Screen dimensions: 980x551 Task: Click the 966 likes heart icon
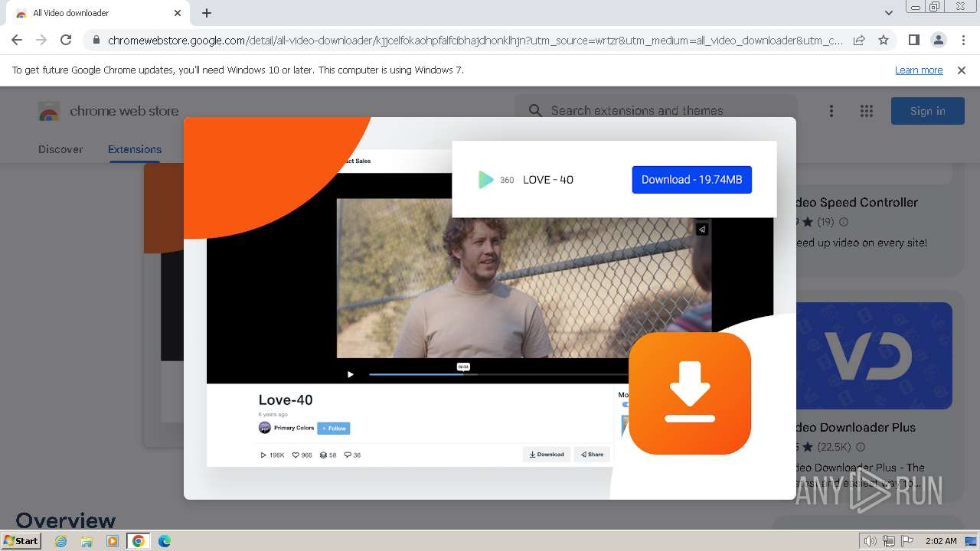click(x=296, y=455)
